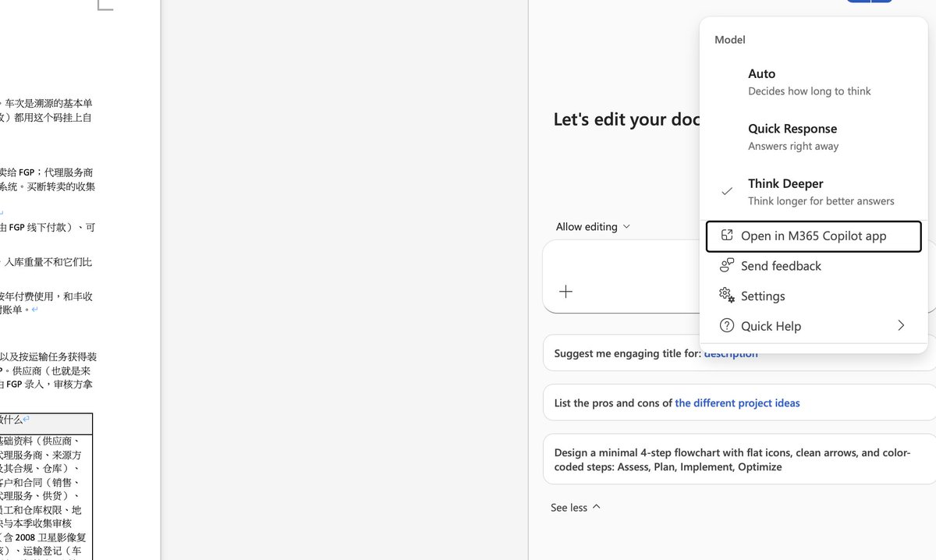Image resolution: width=936 pixels, height=560 pixels.
Task: Open Settings from the menu
Action: (814, 296)
